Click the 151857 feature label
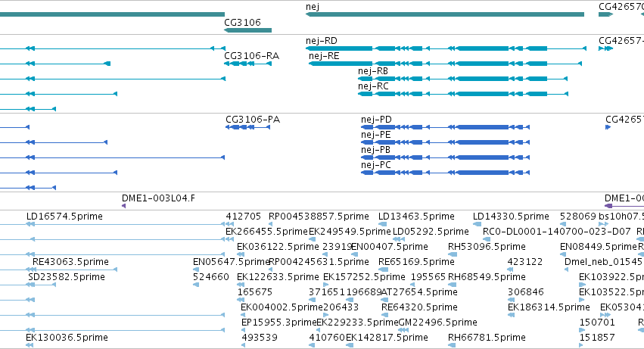 [x=597, y=338]
